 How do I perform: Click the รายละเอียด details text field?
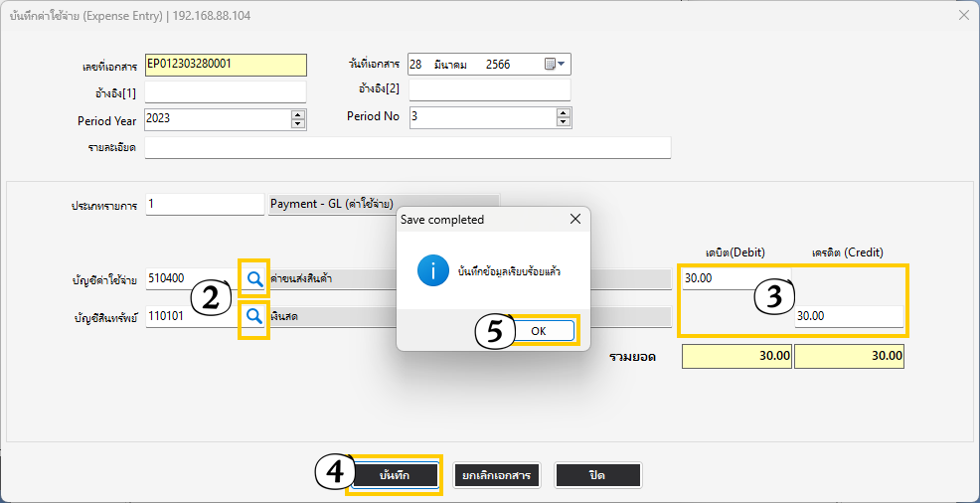coord(408,147)
